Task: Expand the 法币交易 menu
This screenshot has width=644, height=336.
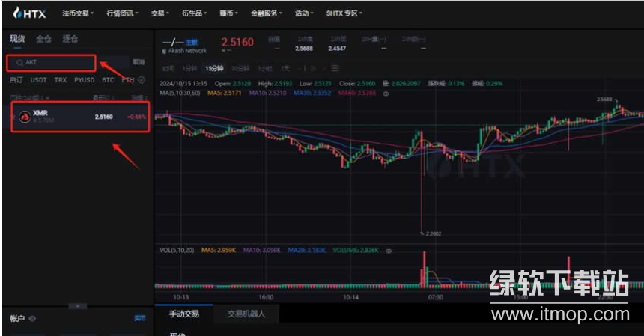Action: pos(78,13)
